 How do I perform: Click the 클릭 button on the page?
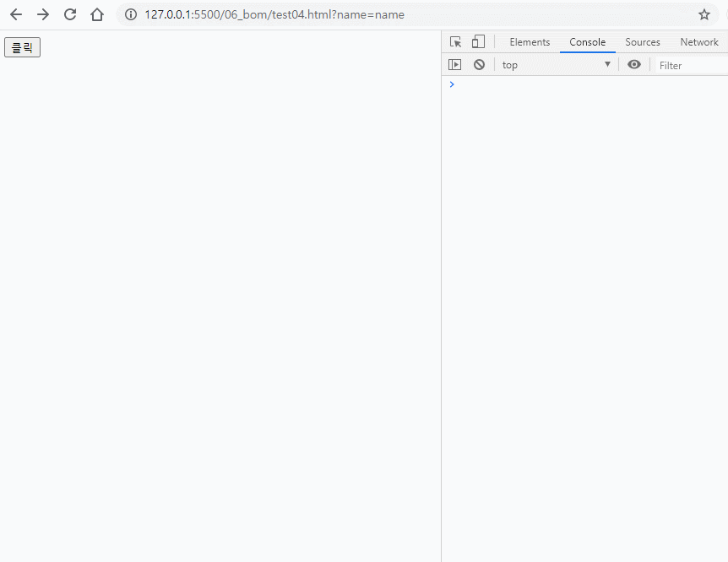tap(22, 47)
